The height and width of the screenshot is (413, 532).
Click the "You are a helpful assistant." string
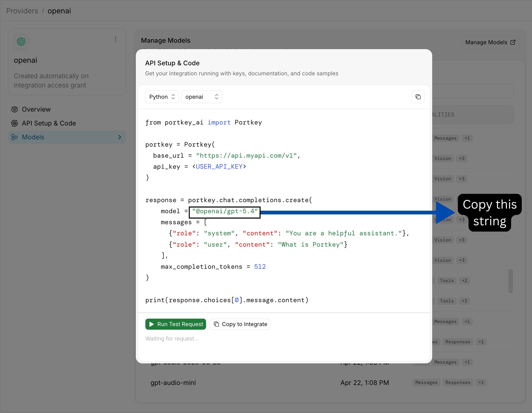344,233
